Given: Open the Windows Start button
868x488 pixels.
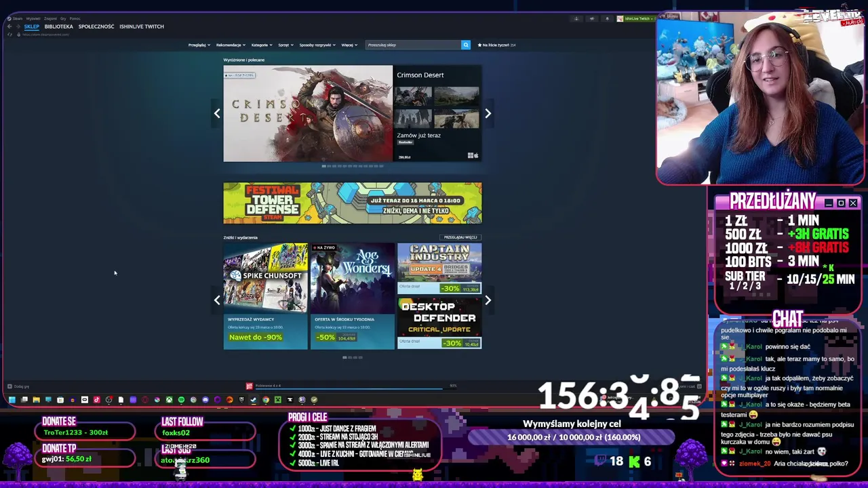Looking at the screenshot, I should 12,400.
